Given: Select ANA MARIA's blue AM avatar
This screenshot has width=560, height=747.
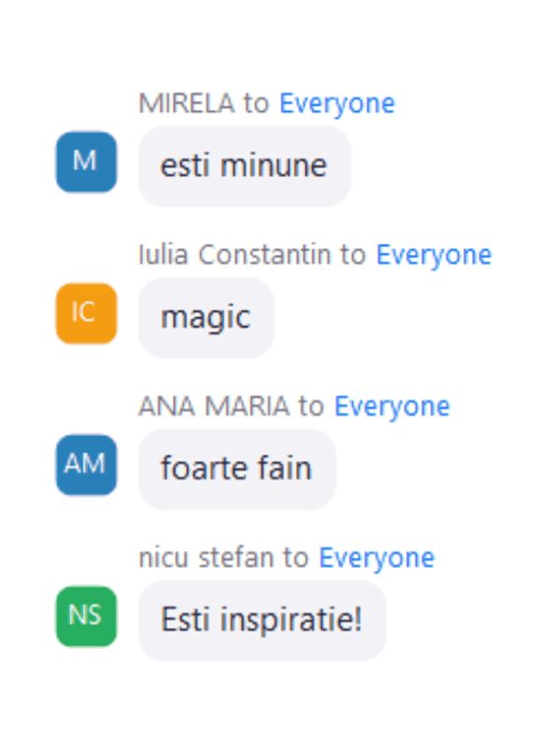Looking at the screenshot, I should [86, 465].
